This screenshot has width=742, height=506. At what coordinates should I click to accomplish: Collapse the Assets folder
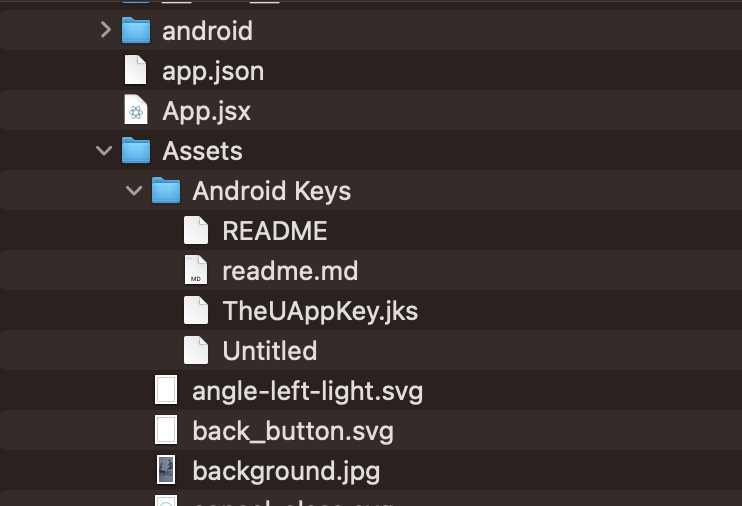click(x=104, y=151)
